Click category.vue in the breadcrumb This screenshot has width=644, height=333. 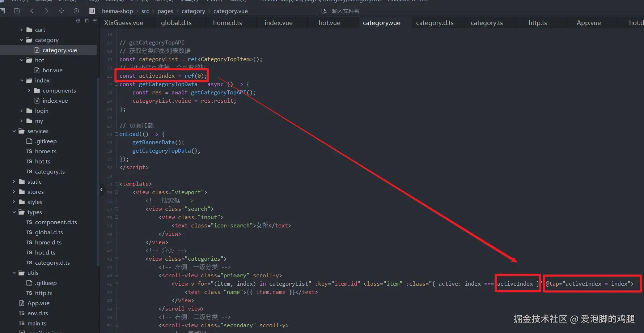coord(230,11)
